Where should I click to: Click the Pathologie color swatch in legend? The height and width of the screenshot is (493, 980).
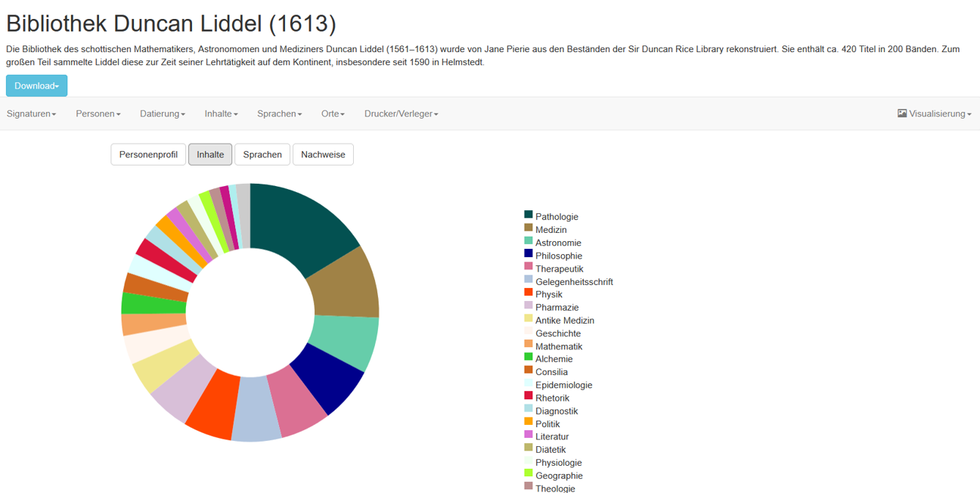(528, 214)
